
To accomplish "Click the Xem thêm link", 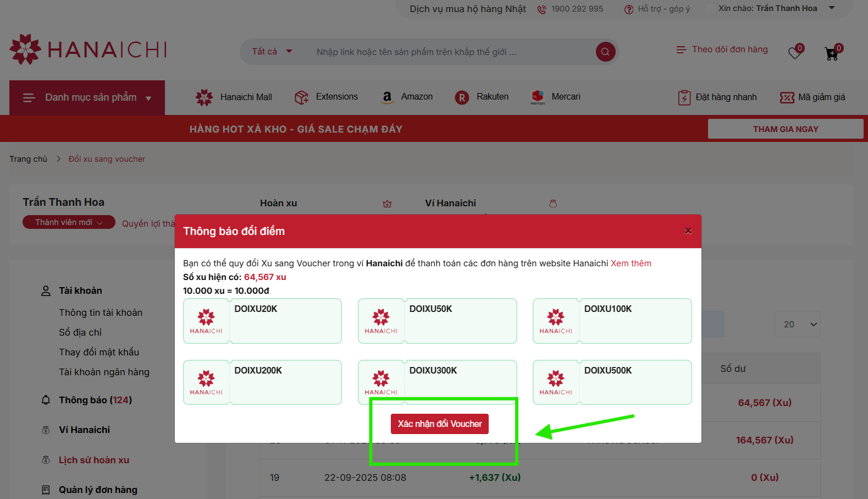I will (x=631, y=263).
